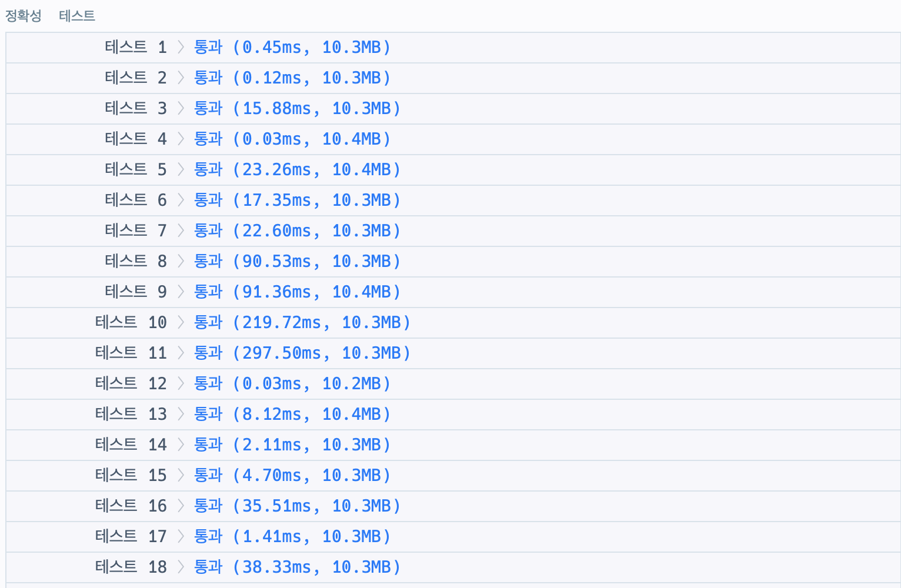Viewport: 901px width, 588px height.
Task: Click the chevron beside 테스트 13
Action: tap(181, 414)
